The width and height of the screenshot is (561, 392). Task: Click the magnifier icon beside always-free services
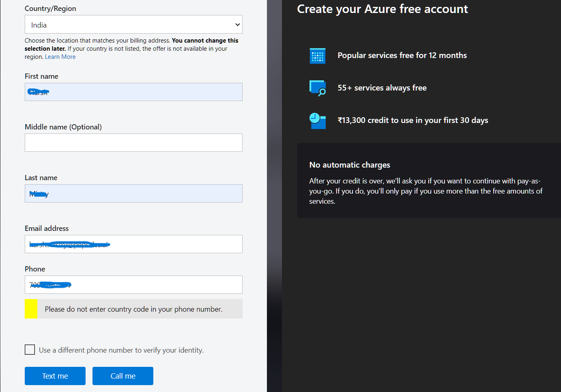pos(318,88)
